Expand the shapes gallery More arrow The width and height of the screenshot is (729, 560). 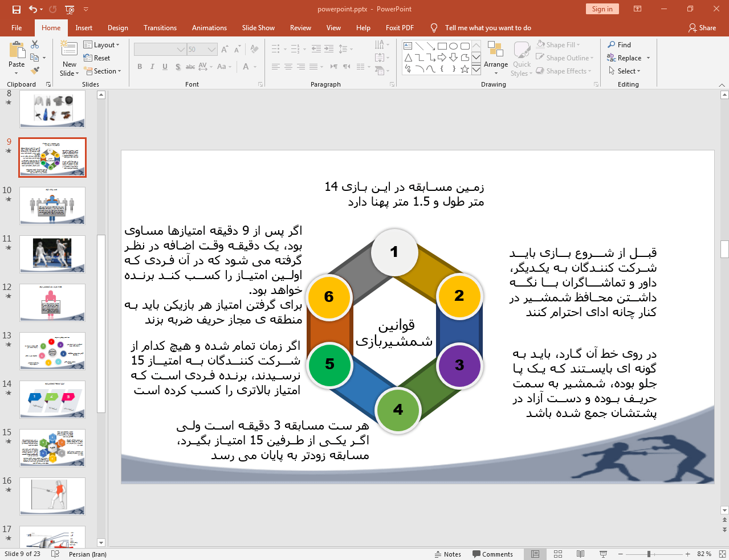pyautogui.click(x=476, y=69)
